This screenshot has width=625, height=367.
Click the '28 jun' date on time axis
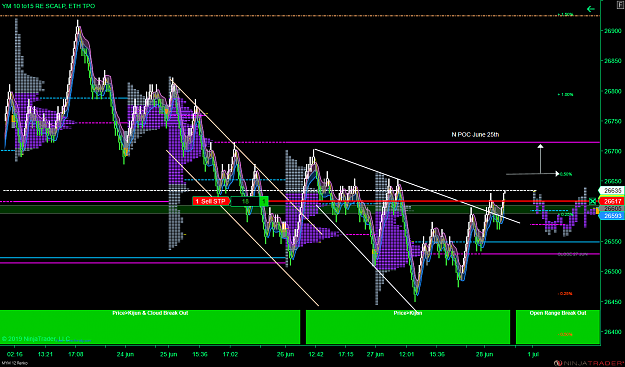click(x=485, y=354)
